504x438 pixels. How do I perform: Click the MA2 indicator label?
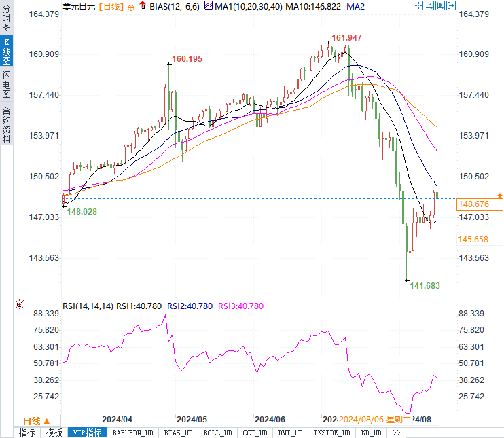point(355,7)
